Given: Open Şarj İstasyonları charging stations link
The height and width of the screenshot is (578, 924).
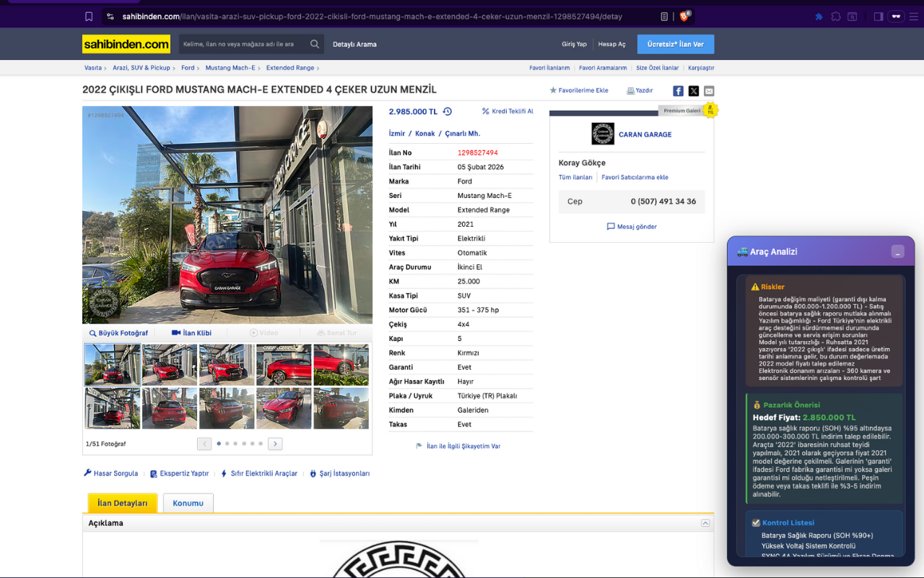Looking at the screenshot, I should 339,473.
